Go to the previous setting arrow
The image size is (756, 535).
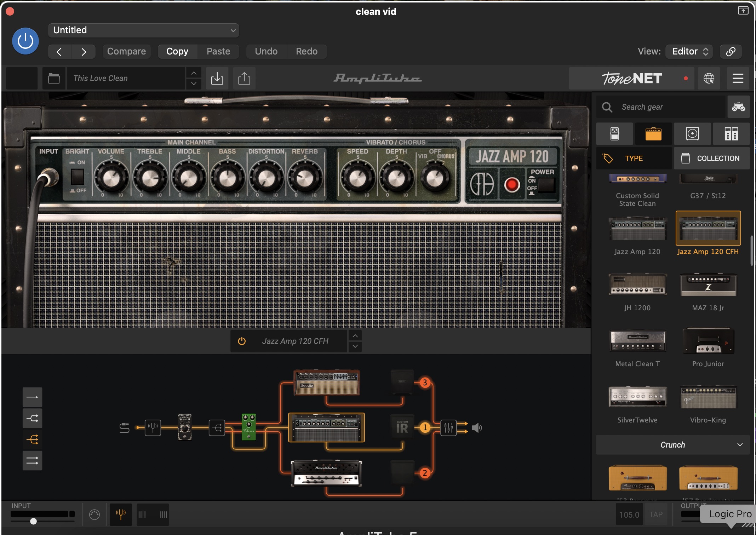[x=59, y=52]
